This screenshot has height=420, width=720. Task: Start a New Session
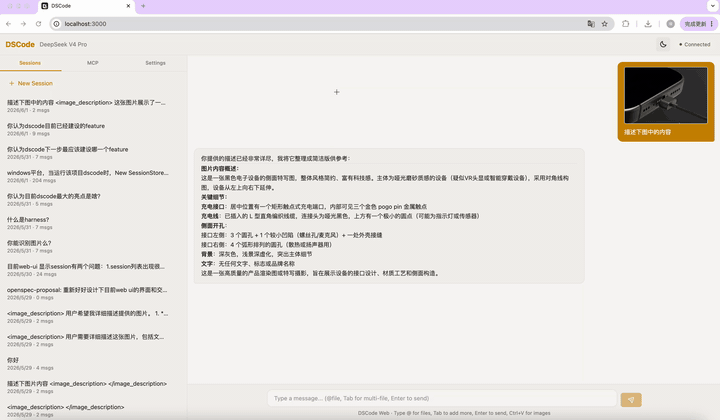pos(31,84)
